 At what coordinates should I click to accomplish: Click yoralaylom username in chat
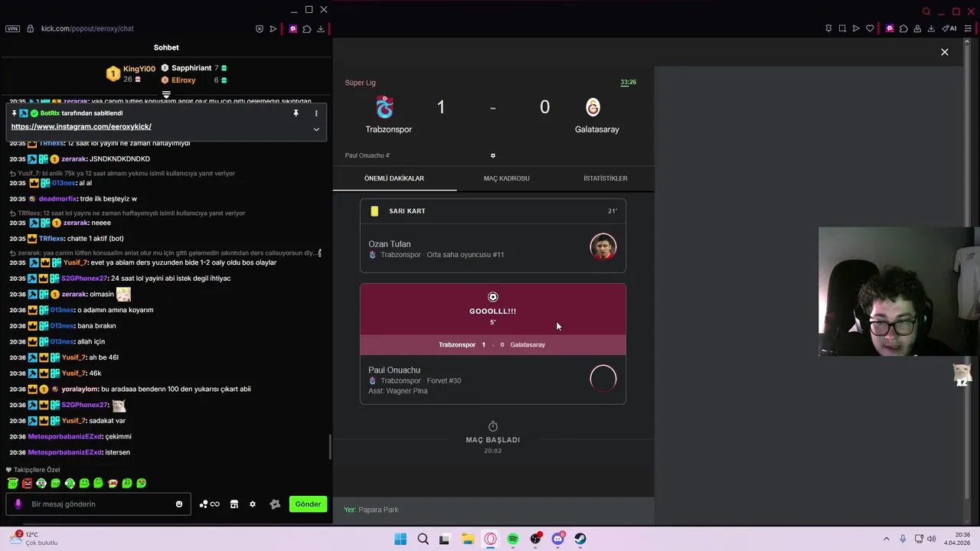pyautogui.click(x=80, y=390)
